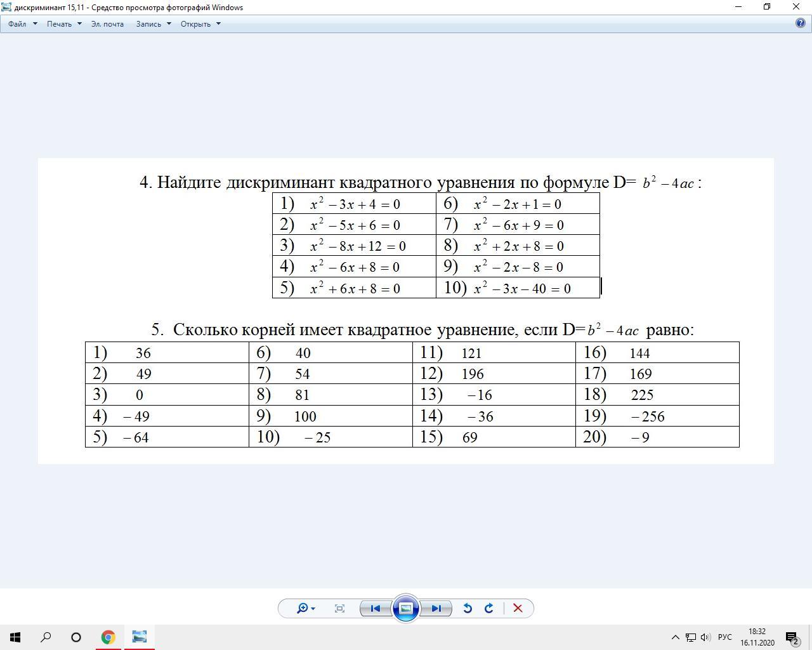The image size is (812, 650).
Task: Click the window icon in the title bar
Action: (x=6, y=7)
